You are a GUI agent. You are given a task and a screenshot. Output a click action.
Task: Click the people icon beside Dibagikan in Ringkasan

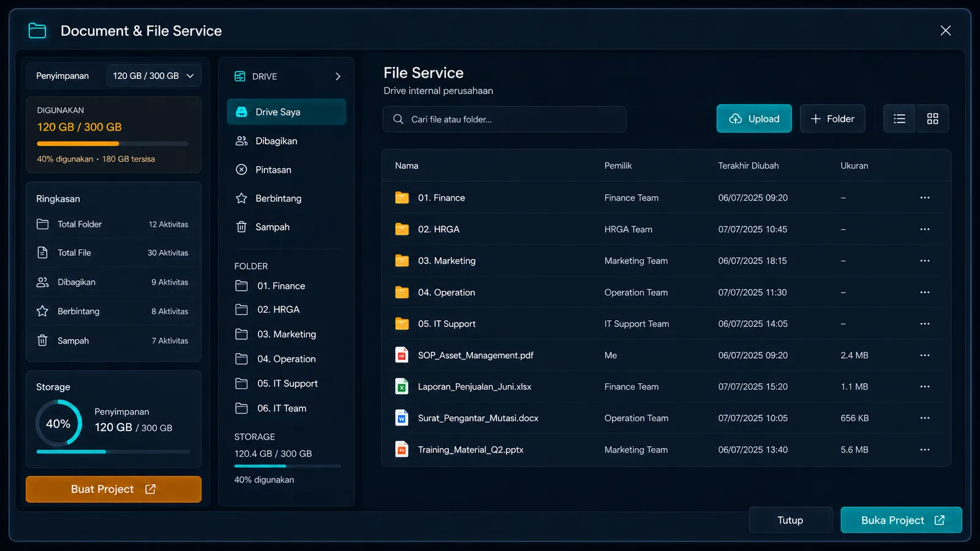click(42, 282)
